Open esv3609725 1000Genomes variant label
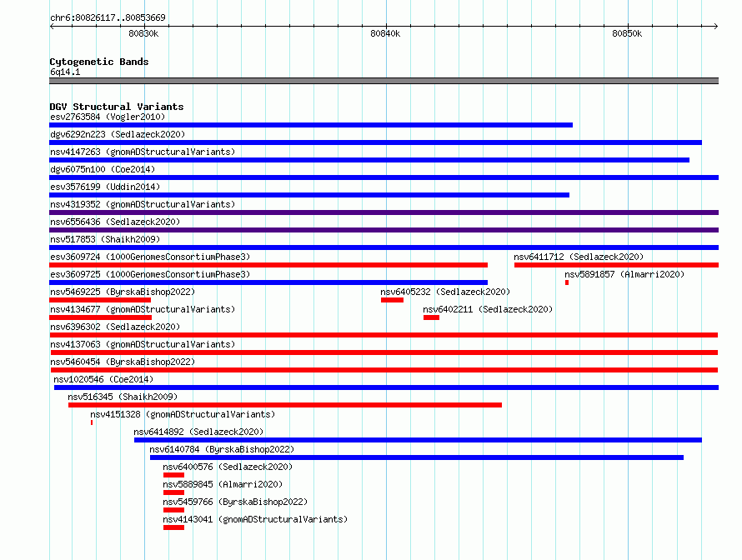The image size is (742, 560). [150, 274]
